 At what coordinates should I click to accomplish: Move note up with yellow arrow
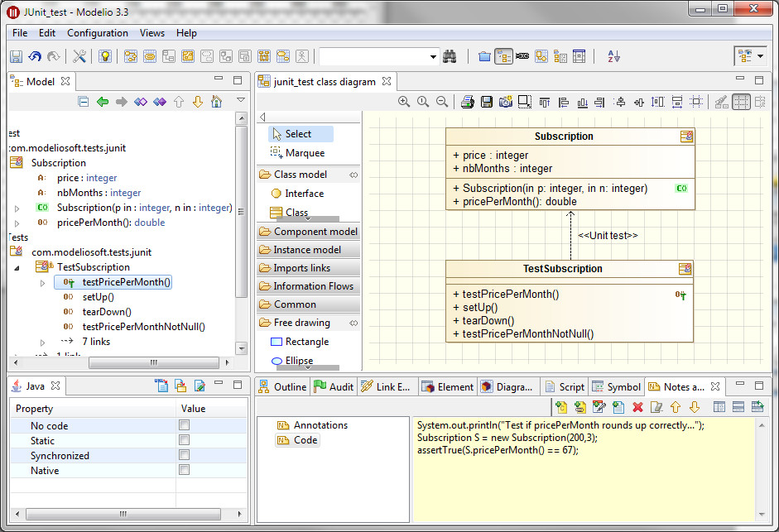coord(676,407)
